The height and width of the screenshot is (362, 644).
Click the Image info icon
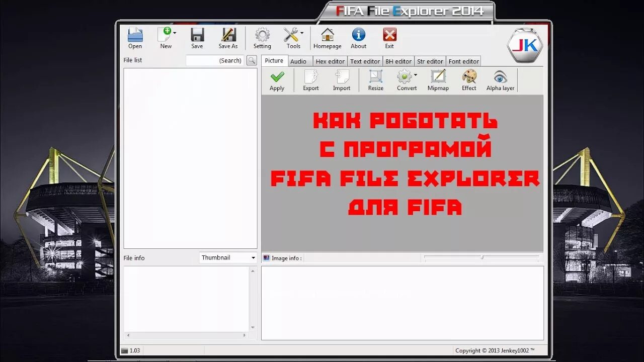click(x=267, y=258)
